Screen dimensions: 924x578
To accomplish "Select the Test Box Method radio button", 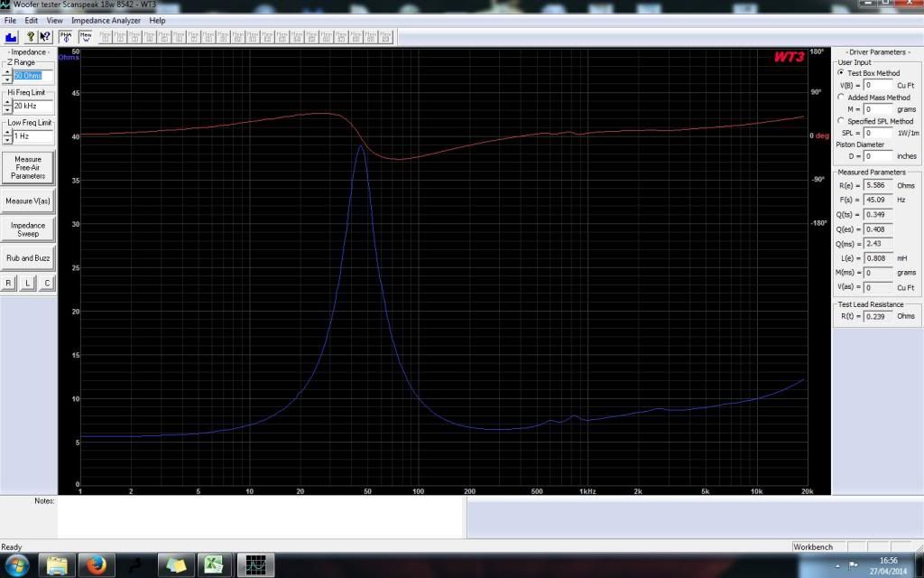I will pos(841,72).
